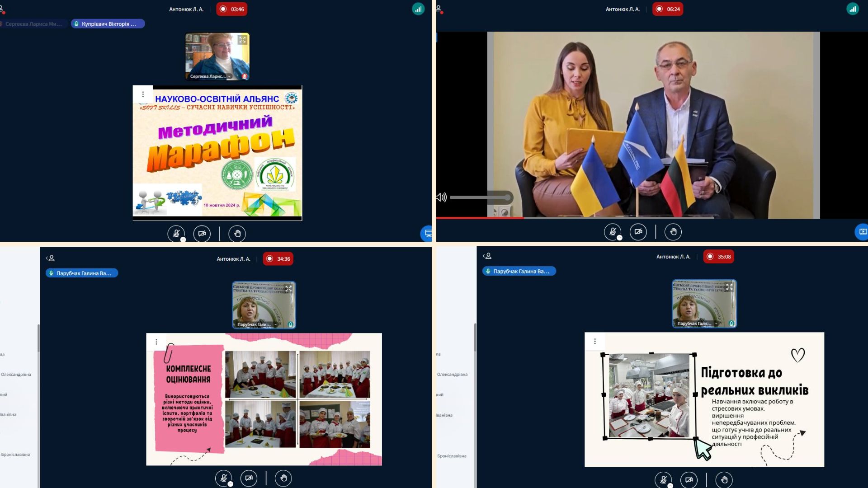Click signal strength icon in 03:46 window
This screenshot has height=488, width=868.
[418, 9]
